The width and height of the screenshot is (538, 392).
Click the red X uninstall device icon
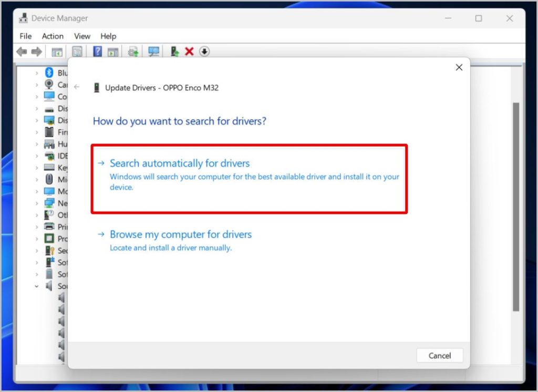[x=189, y=51]
